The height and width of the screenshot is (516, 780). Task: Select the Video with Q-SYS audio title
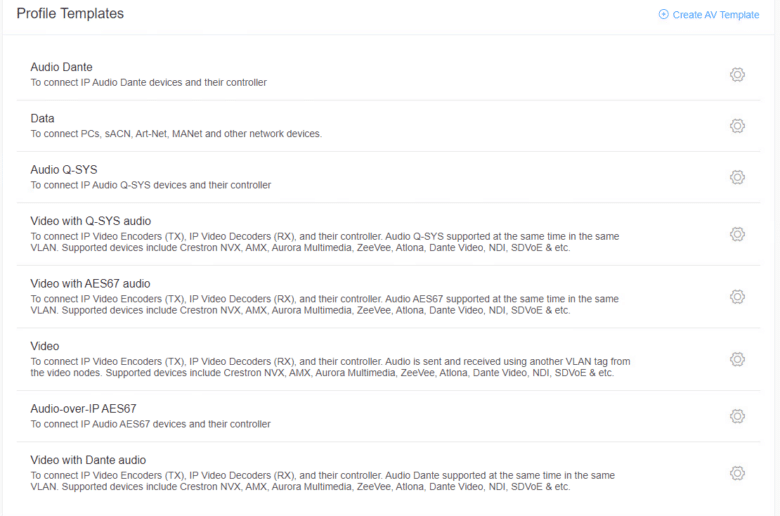pos(91,221)
